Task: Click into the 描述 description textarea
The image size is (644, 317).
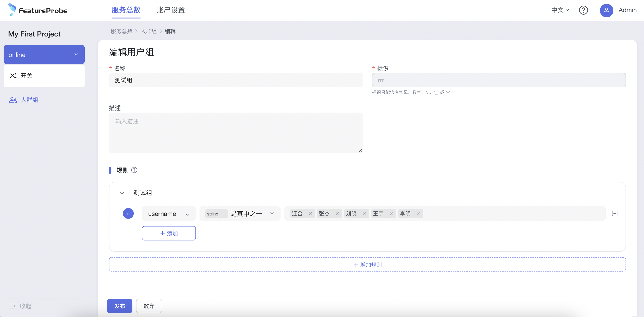Action: click(x=236, y=133)
